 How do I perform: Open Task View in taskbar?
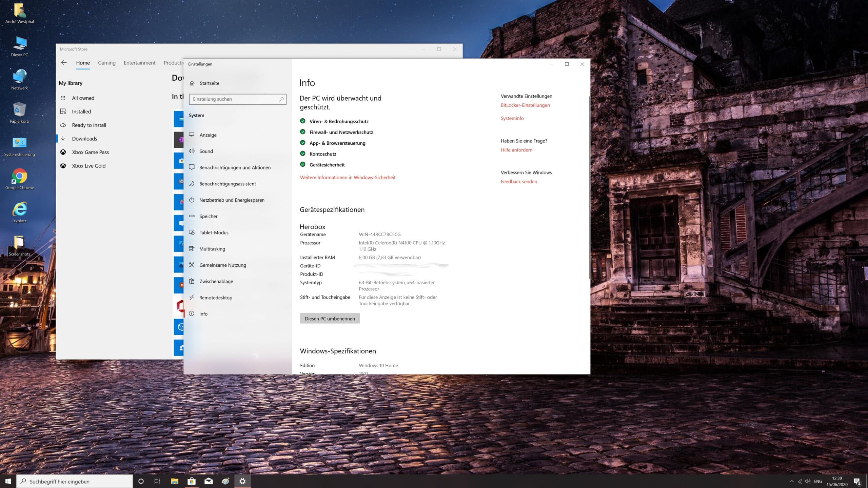click(x=157, y=481)
